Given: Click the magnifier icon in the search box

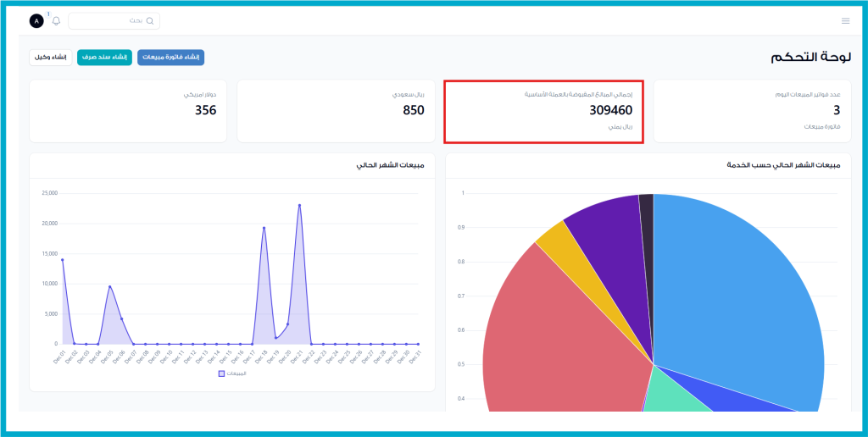Looking at the screenshot, I should pos(150,21).
